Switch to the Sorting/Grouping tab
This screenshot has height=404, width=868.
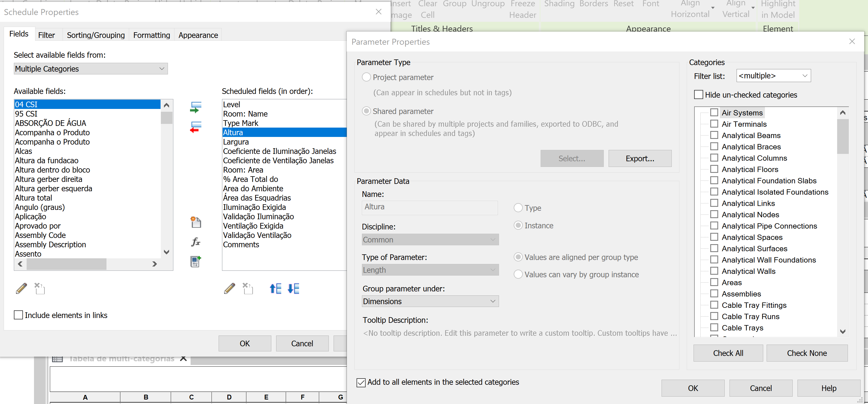95,35
